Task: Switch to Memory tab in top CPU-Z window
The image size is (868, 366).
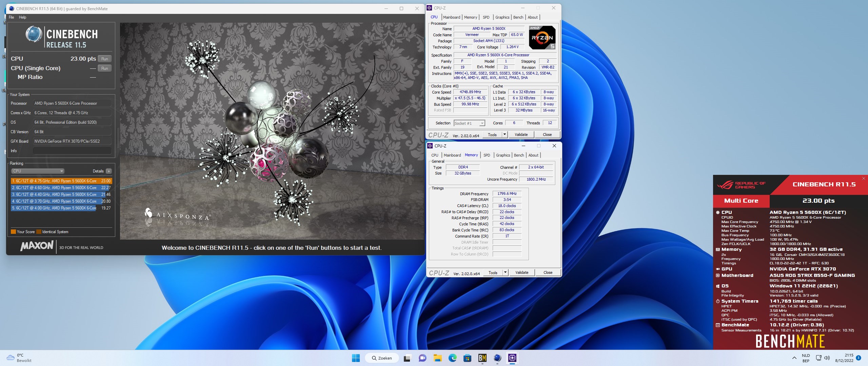Action: 471,17
